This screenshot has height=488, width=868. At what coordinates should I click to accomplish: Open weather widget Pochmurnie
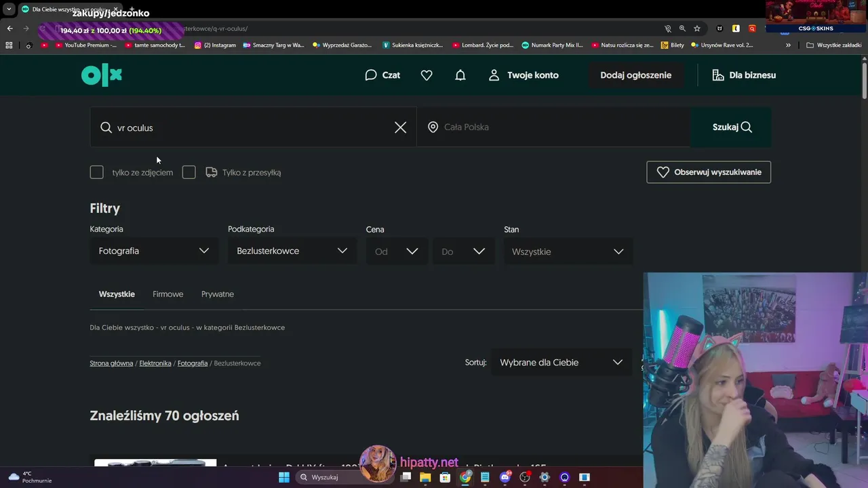tap(30, 477)
